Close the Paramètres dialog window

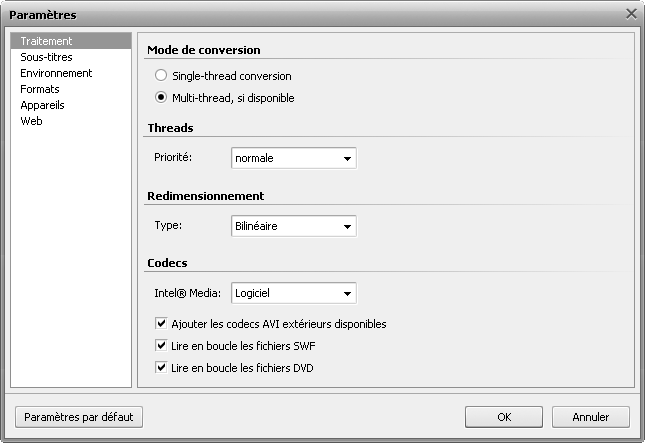[631, 14]
